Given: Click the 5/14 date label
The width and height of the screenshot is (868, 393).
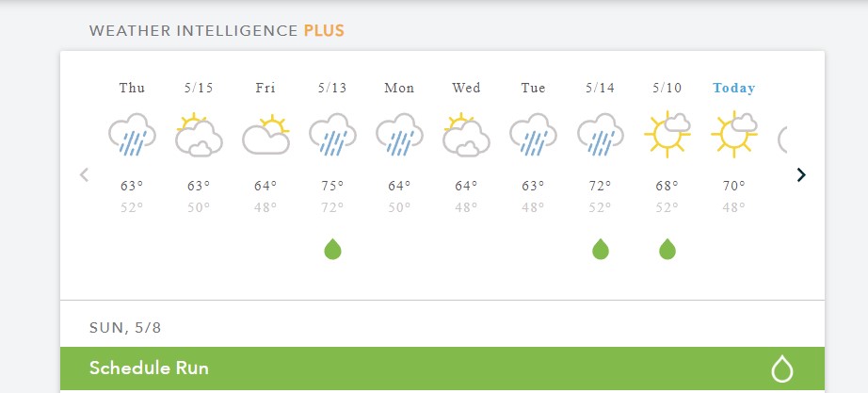Looking at the screenshot, I should click(600, 89).
